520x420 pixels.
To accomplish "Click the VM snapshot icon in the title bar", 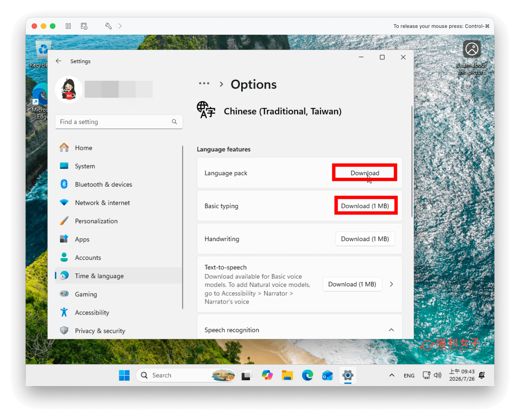I will click(x=84, y=26).
